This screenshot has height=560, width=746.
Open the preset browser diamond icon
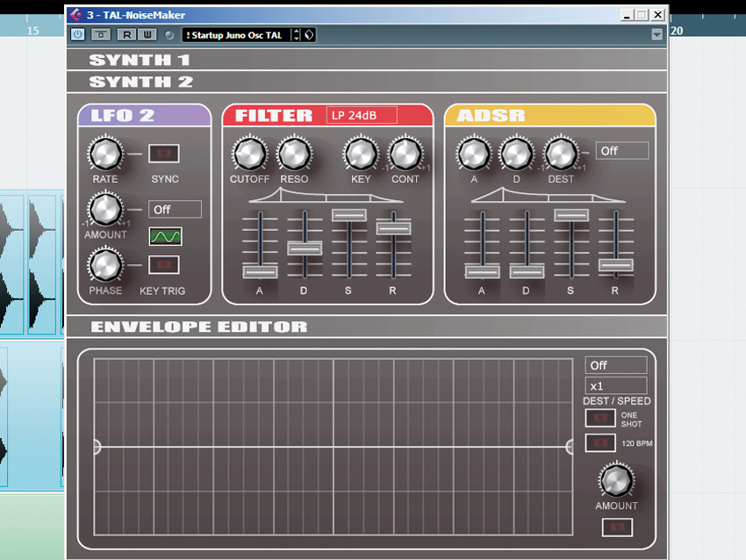(x=309, y=35)
